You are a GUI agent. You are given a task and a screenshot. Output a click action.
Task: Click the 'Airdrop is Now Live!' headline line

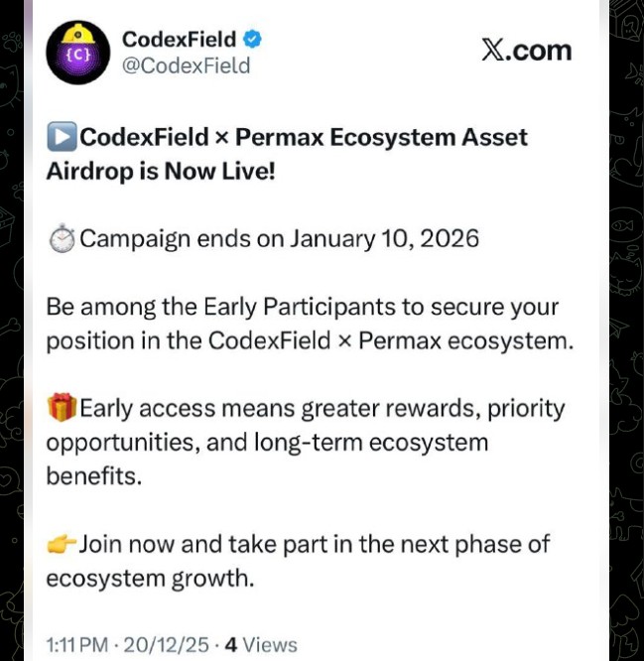tap(161, 171)
